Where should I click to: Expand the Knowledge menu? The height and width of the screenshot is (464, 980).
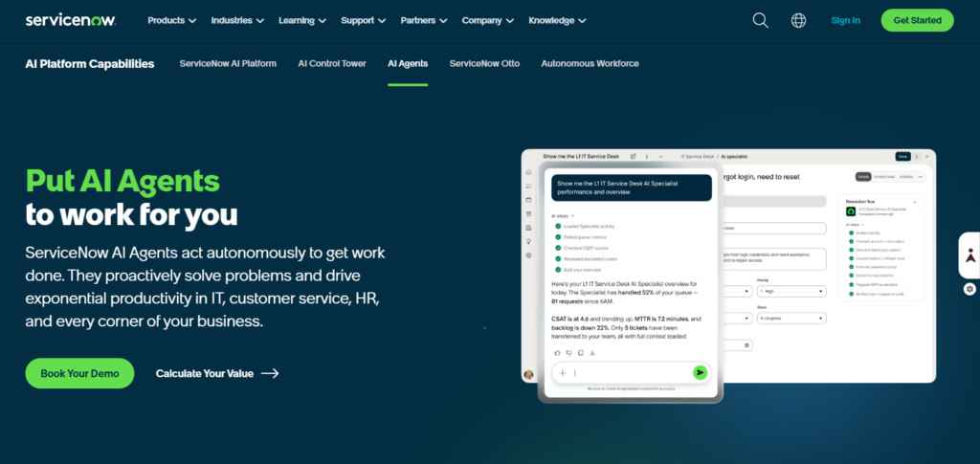[x=558, y=20]
